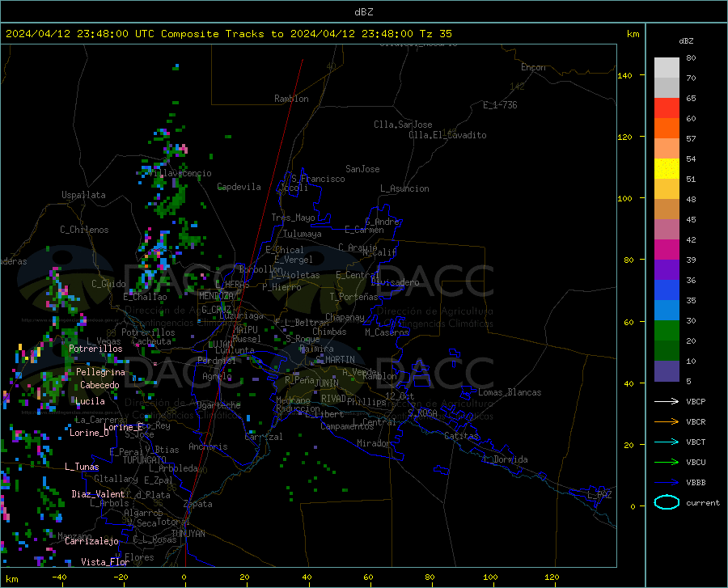Image resolution: width=728 pixels, height=588 pixels.
Task: Click the 'VBCT' legend label
Action: [696, 442]
